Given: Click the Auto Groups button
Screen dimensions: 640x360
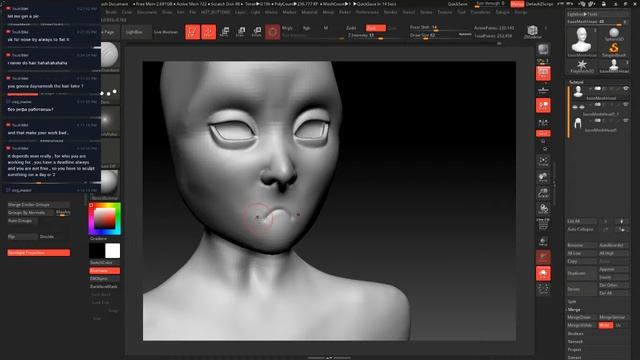Looking at the screenshot, I should coord(22,221).
